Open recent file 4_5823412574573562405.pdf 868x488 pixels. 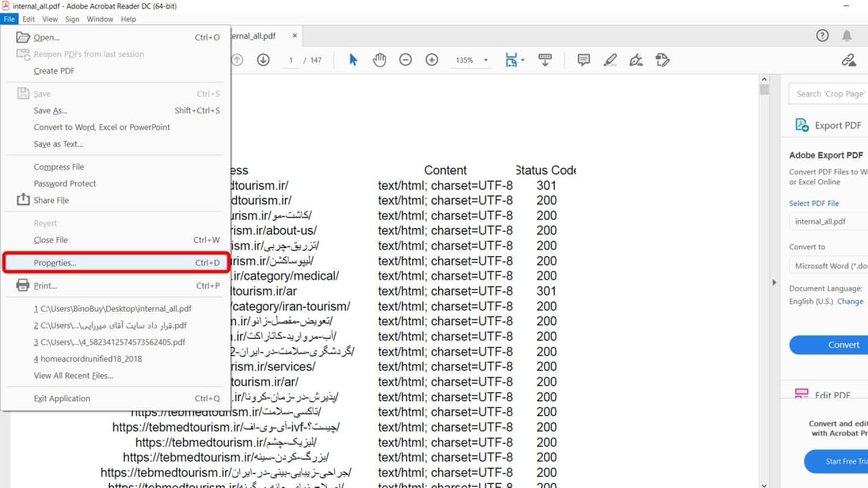click(116, 342)
